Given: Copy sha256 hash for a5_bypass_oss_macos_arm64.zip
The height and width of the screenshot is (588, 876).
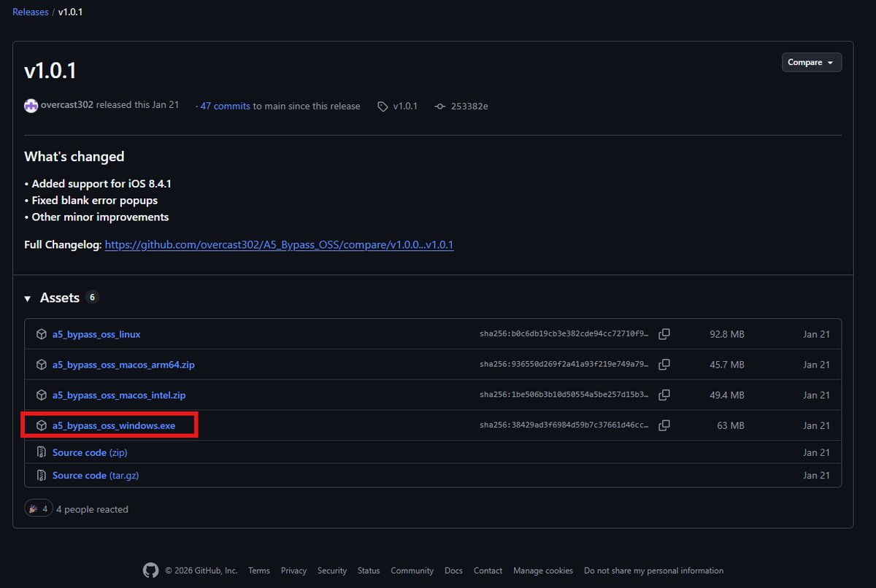Looking at the screenshot, I should pyautogui.click(x=664, y=364).
